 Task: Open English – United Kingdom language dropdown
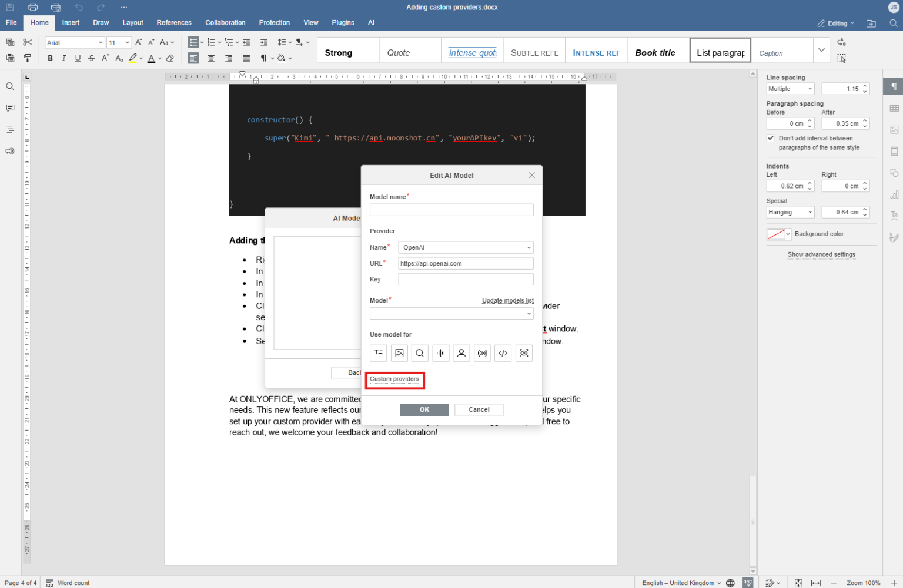click(681, 583)
